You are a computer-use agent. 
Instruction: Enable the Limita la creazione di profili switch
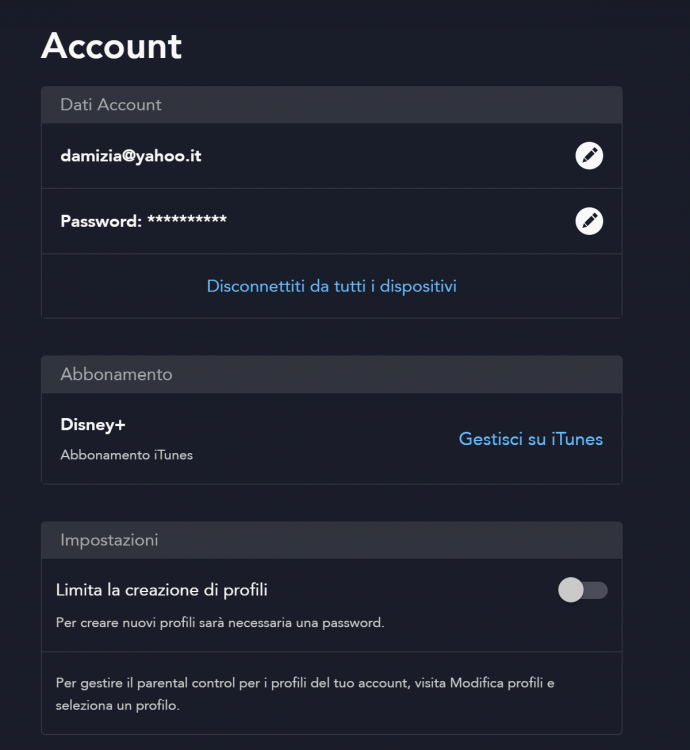pos(582,590)
